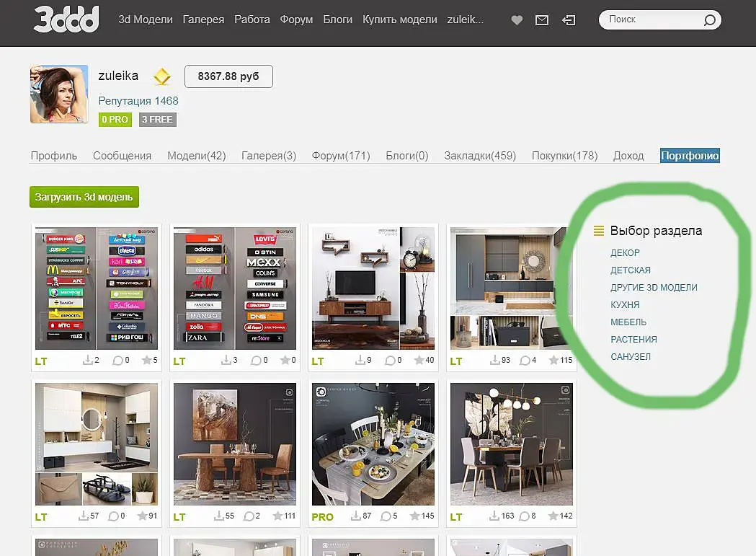Open Галерея in top navigation
This screenshot has width=756, height=556.
coord(203,19)
